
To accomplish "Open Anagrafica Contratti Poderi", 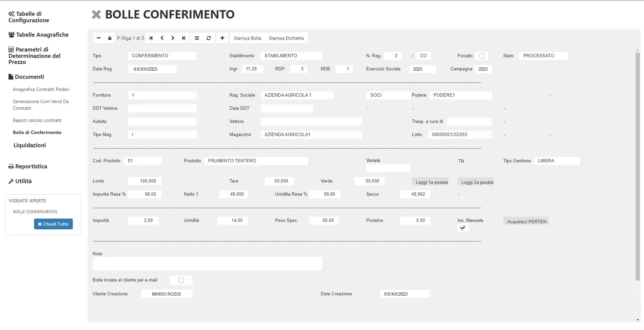I will (x=41, y=89).
